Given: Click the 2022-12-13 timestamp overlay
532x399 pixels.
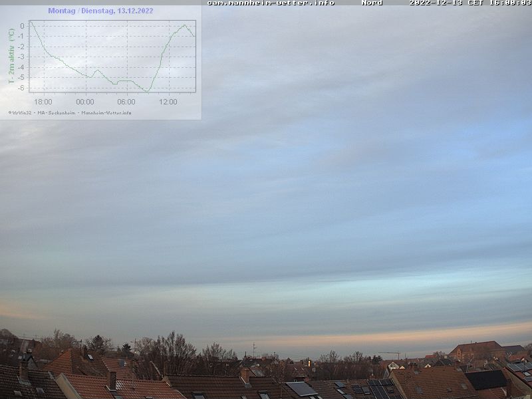Looking at the screenshot, I should 469,3.
